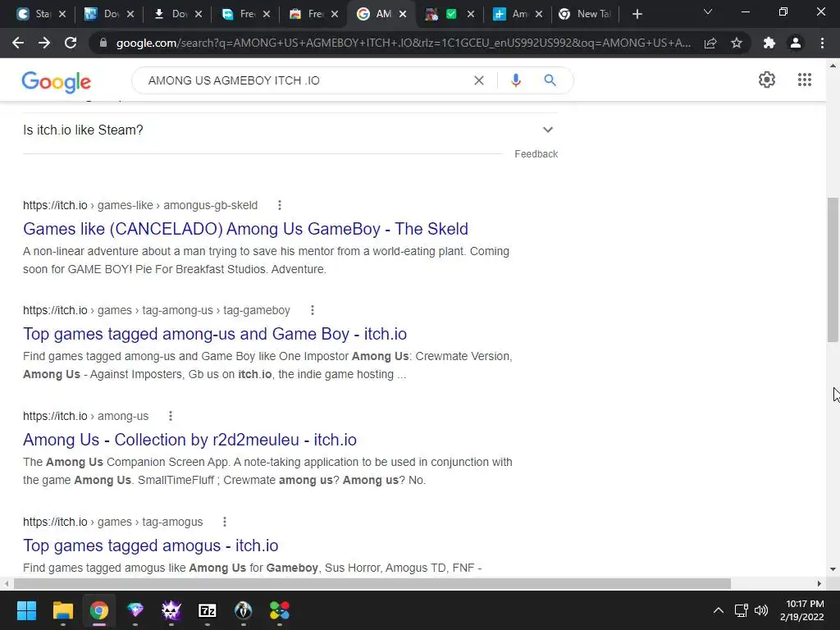The width and height of the screenshot is (840, 630).
Task: Open the Chrome three-dot menu
Action: pyautogui.click(x=822, y=43)
